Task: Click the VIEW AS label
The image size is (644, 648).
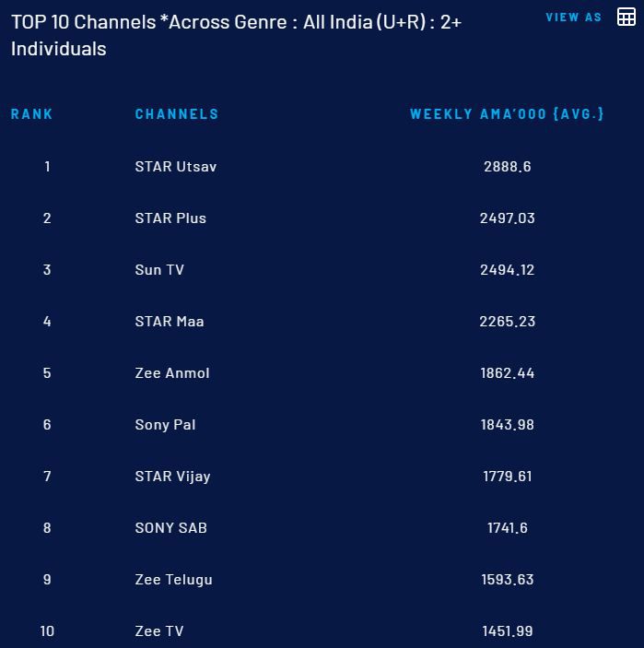Action: (573, 18)
